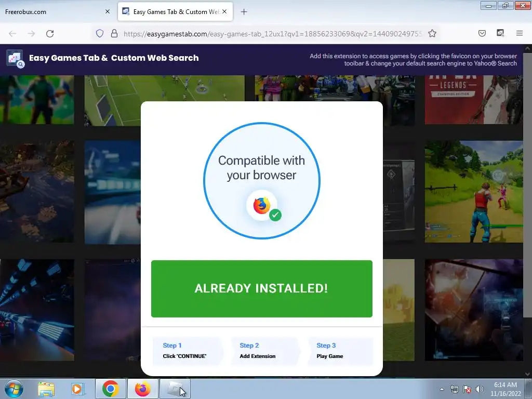Open the Windows Start menu
532x399 pixels.
coord(14,389)
